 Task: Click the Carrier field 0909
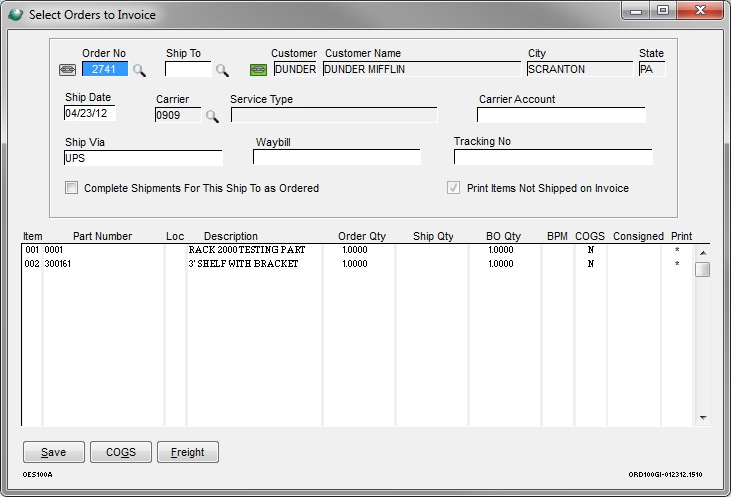(x=178, y=115)
